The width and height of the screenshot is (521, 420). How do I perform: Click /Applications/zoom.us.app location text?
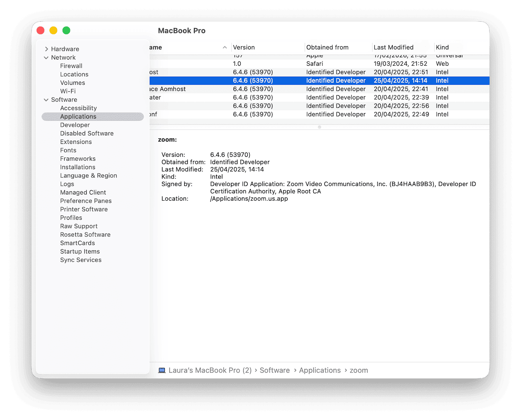249,199
